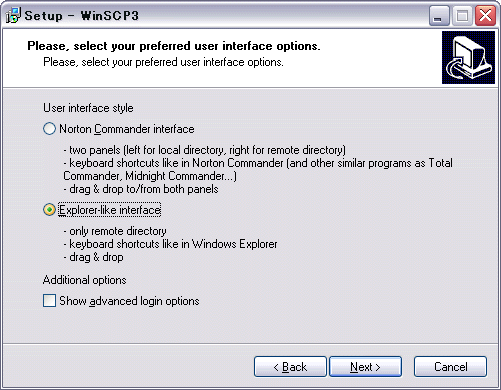Click the WinSCP computer logo image
This screenshot has width=501, height=390.
point(468,58)
